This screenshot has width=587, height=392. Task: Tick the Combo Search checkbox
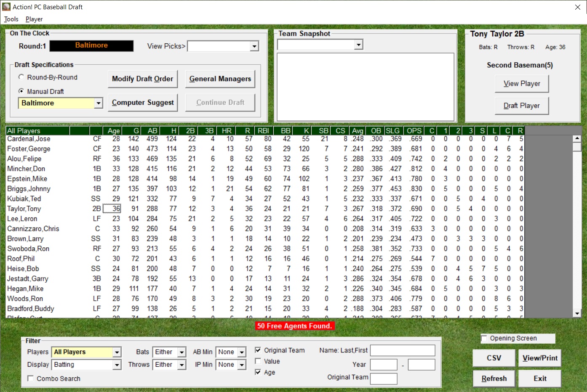31,379
